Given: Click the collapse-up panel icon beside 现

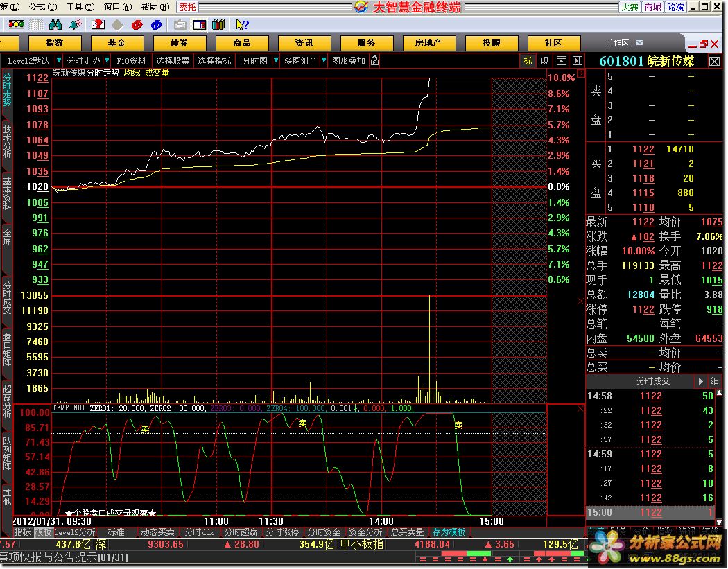Looking at the screenshot, I should (562, 61).
